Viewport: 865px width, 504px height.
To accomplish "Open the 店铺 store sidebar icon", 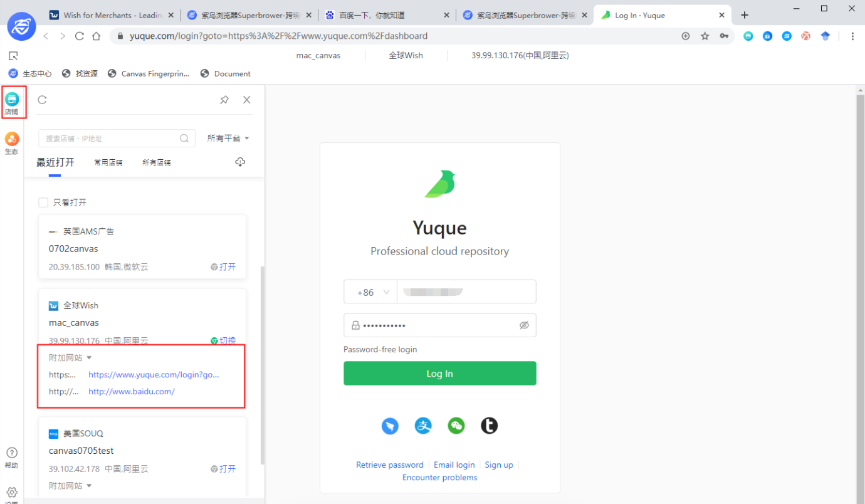I will pos(12,102).
